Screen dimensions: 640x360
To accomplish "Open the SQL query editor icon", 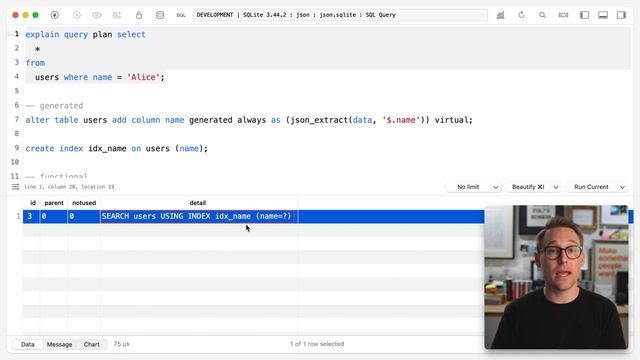I will pos(181,15).
